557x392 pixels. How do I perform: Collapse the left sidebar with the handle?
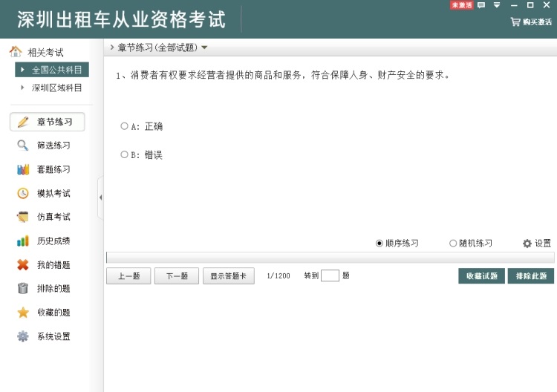(100, 197)
